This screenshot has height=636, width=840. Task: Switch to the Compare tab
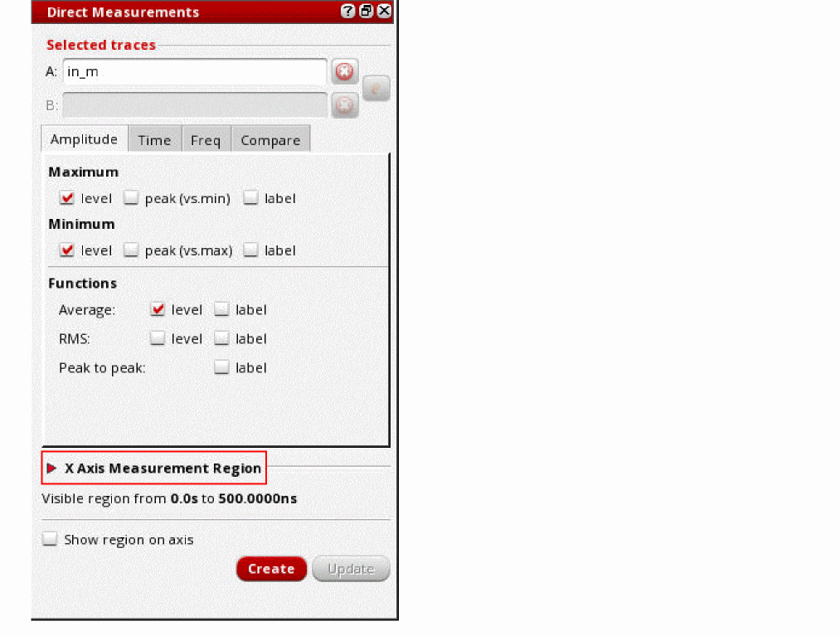270,140
